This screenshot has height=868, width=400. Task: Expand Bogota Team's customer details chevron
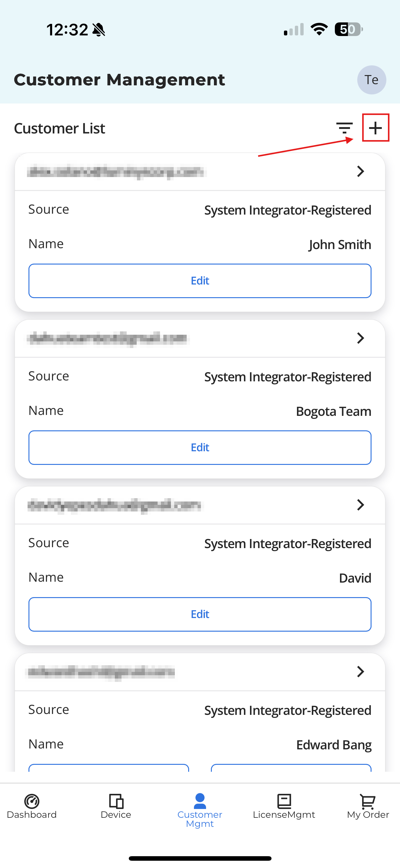[x=360, y=338]
